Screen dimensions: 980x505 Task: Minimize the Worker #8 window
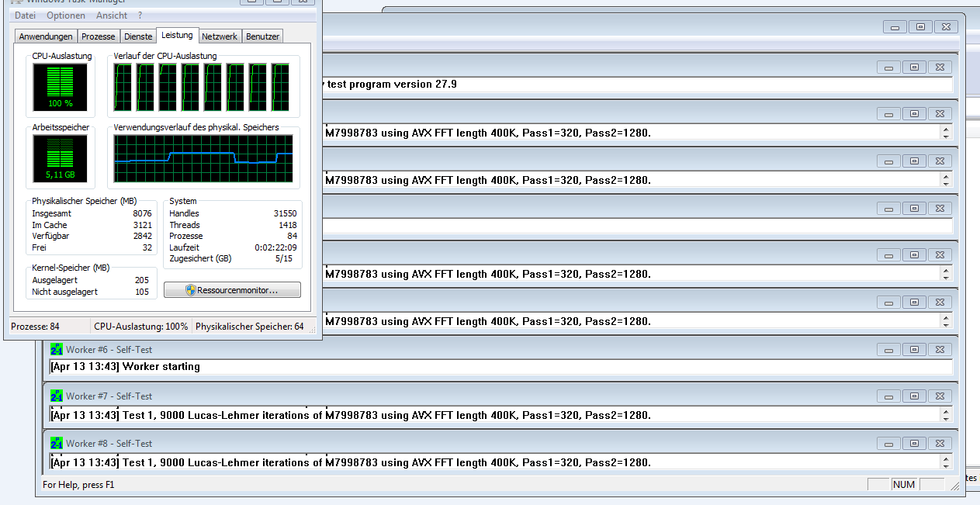click(889, 444)
